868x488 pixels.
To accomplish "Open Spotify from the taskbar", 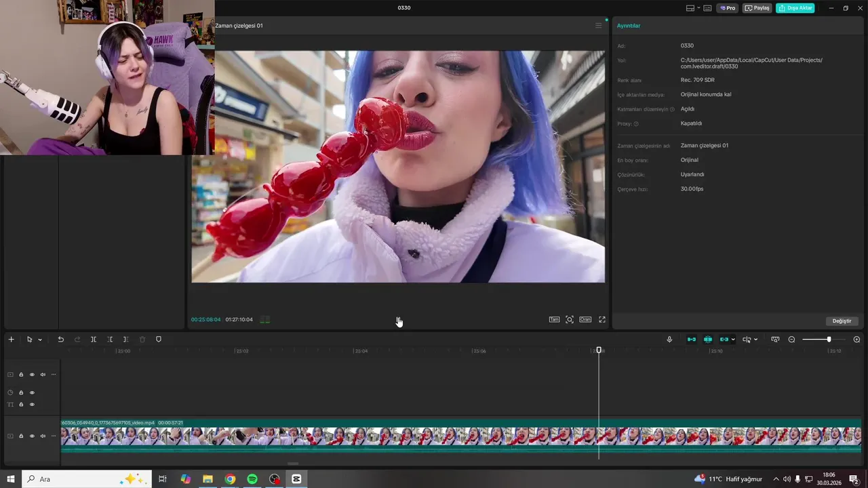I will pyautogui.click(x=252, y=479).
